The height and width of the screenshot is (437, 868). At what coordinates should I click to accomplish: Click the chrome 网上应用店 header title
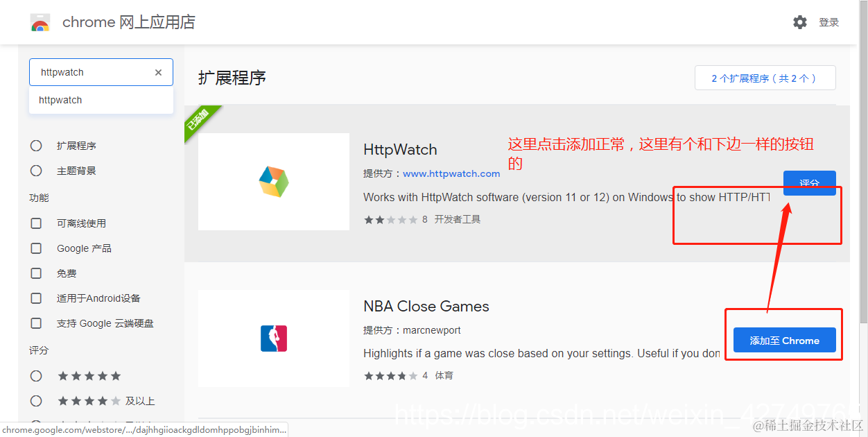[129, 22]
